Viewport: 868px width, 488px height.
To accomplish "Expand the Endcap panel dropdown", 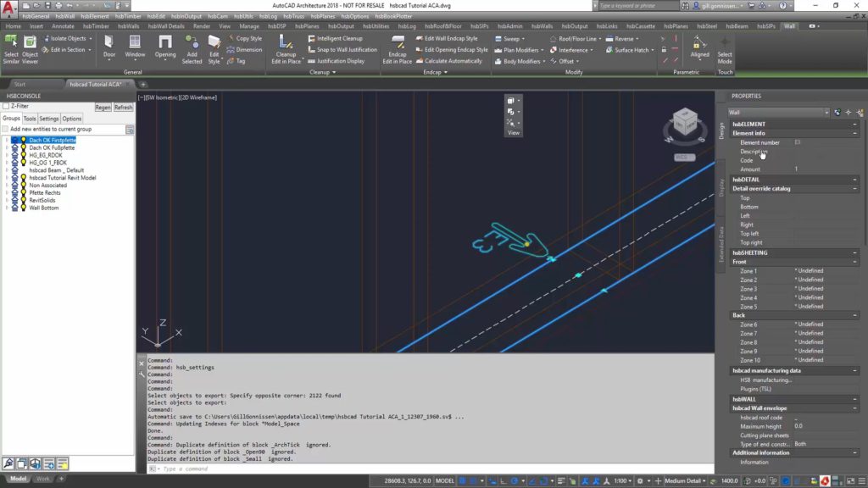I will tap(435, 72).
